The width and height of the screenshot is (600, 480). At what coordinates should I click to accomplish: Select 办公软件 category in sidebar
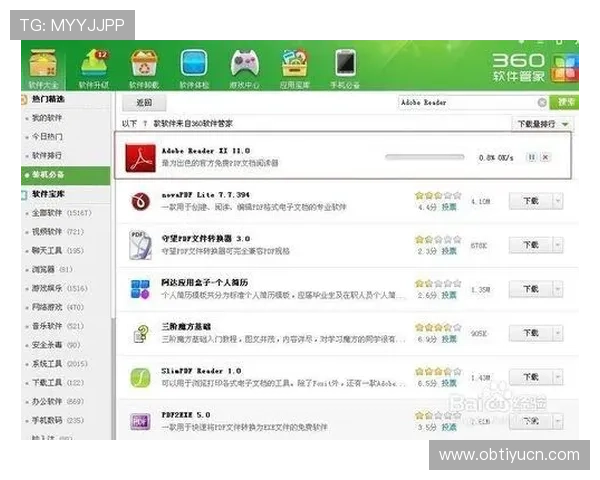58,402
